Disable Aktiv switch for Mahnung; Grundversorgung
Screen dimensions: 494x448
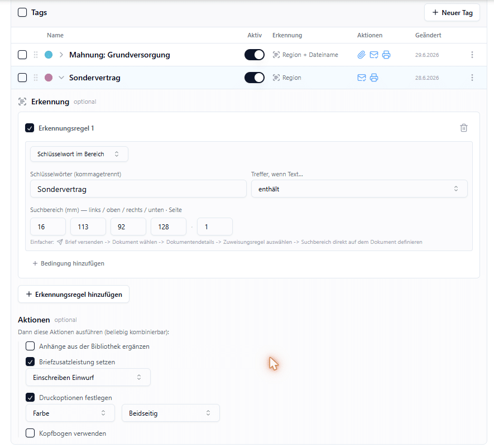point(255,55)
